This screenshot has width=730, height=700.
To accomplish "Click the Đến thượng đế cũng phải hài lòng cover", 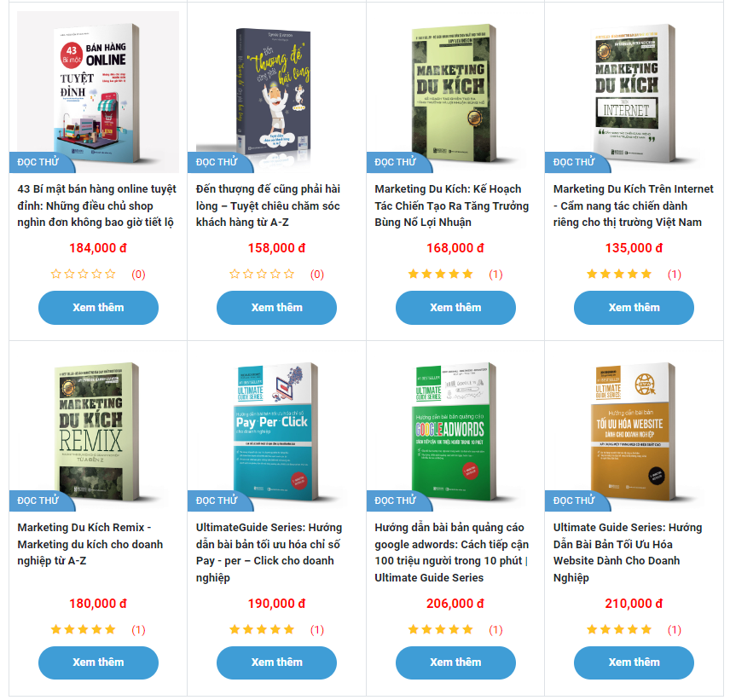I will (276, 92).
